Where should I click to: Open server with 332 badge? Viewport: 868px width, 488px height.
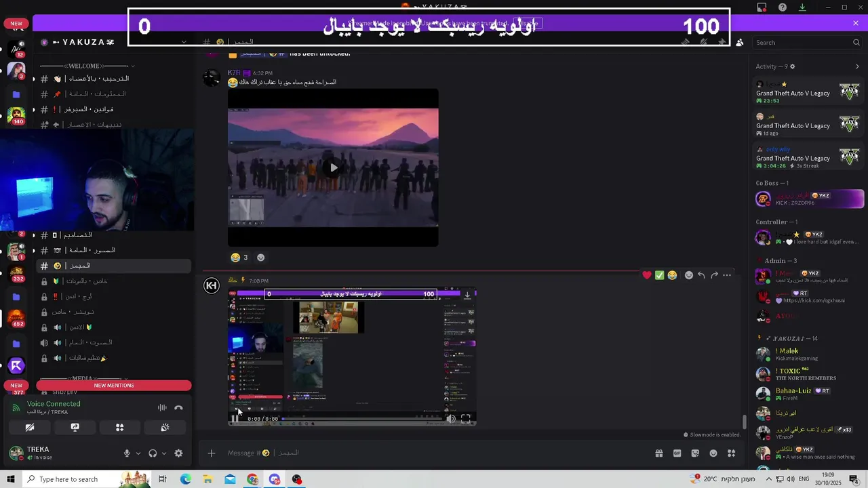point(16,274)
